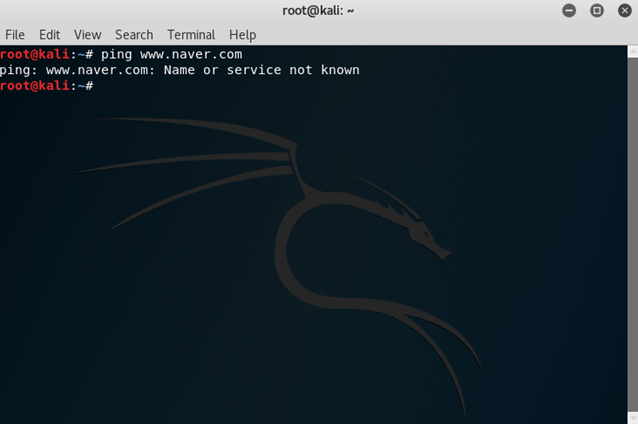Open the Terminal menu

point(191,35)
